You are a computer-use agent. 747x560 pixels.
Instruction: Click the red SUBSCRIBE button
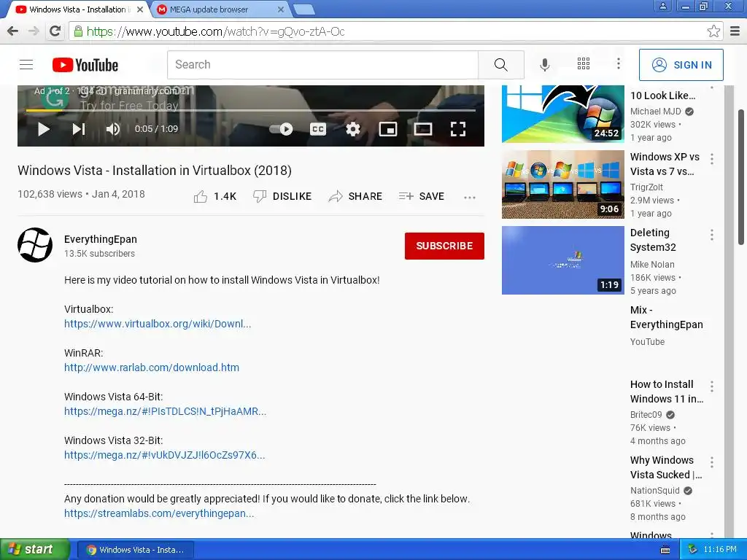pyautogui.click(x=444, y=246)
